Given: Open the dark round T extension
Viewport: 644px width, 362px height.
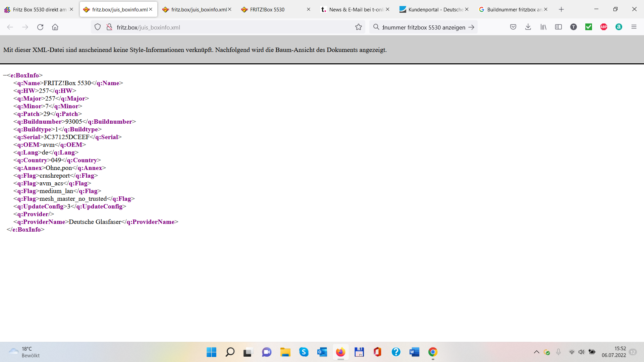Looking at the screenshot, I should [x=574, y=27].
